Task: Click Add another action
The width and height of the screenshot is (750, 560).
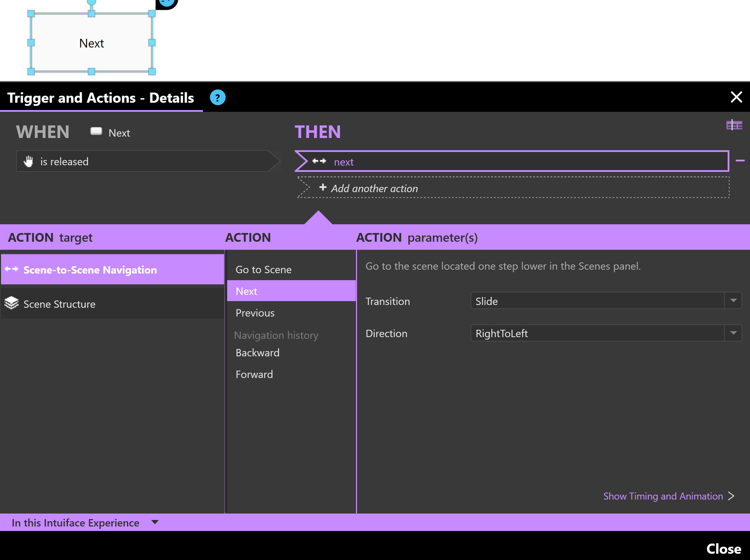Action: point(514,188)
